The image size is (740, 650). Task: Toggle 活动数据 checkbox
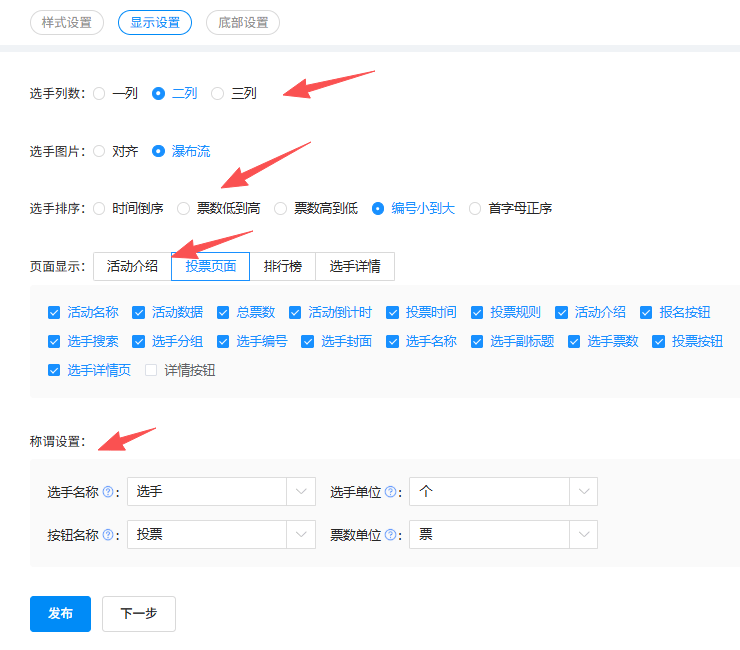(138, 312)
